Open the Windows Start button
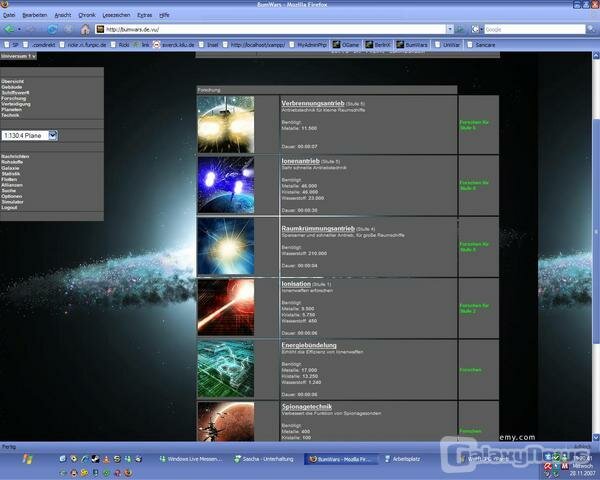The height and width of the screenshot is (480, 600). 27,459
